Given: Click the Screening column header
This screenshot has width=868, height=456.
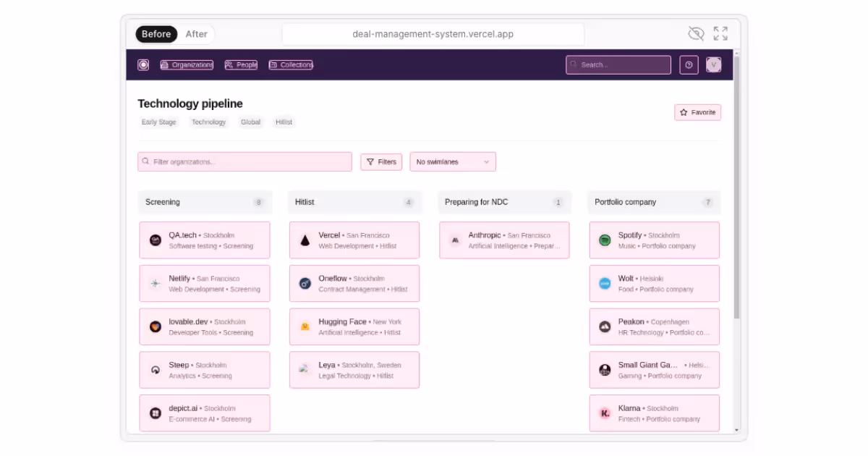Looking at the screenshot, I should 205,202.
